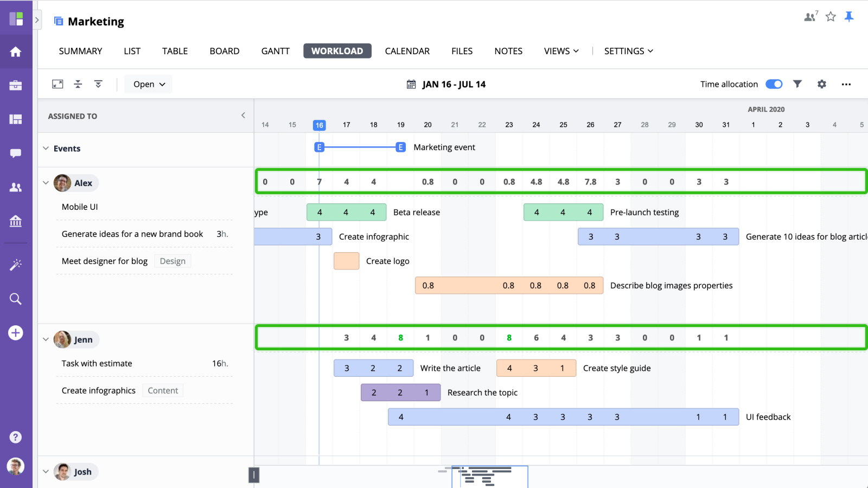This screenshot has height=488, width=868.
Task: Open search magnifier in sidebar
Action: [x=16, y=299]
